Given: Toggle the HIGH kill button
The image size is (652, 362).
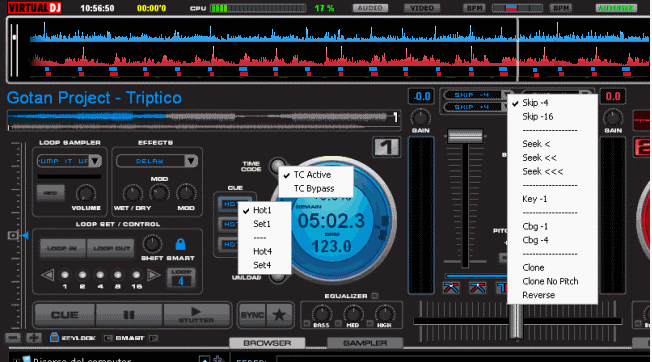Looking at the screenshot, I should pos(370,323).
